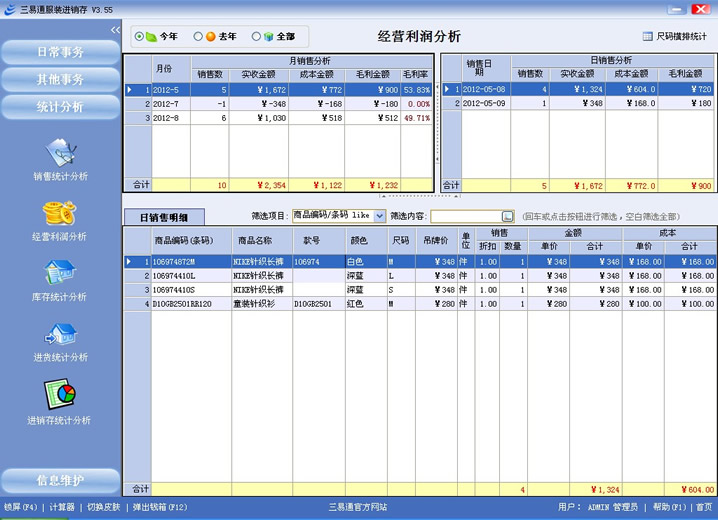
Task: Click 用户: ADMIN 管理员 status text
Action: 598,507
